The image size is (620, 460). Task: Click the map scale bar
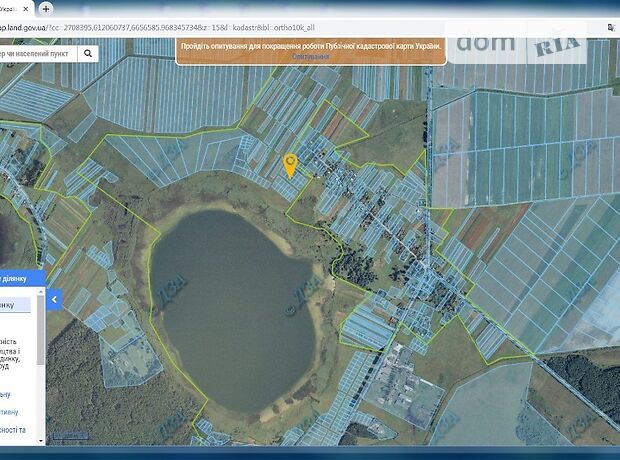(x=70, y=435)
